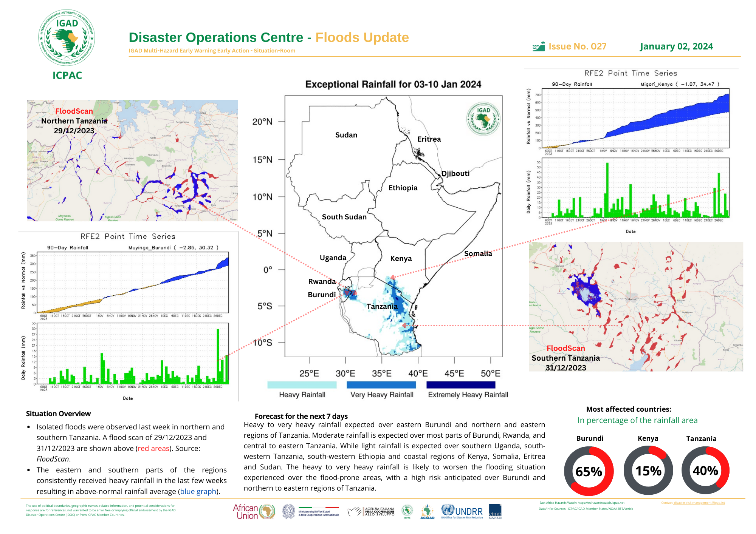This screenshot has width=756, height=534.
Task: Click the UNDRR logo in footer
Action: (x=462, y=511)
